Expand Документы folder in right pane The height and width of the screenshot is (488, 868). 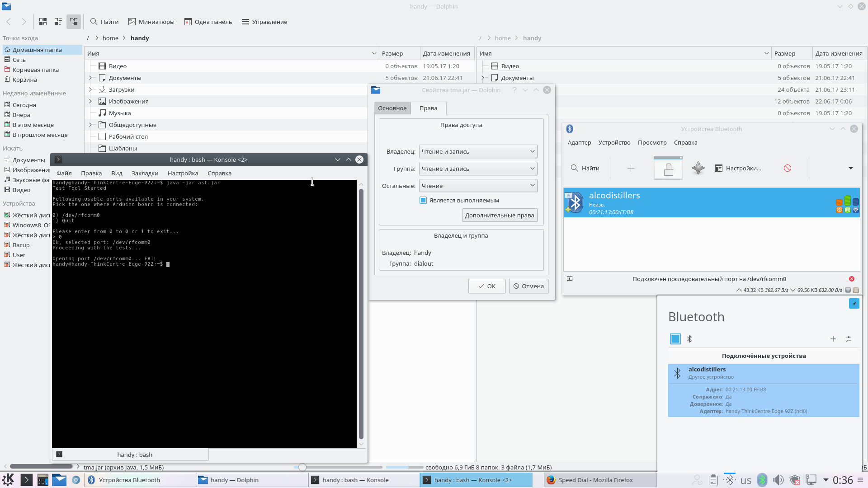click(x=483, y=78)
